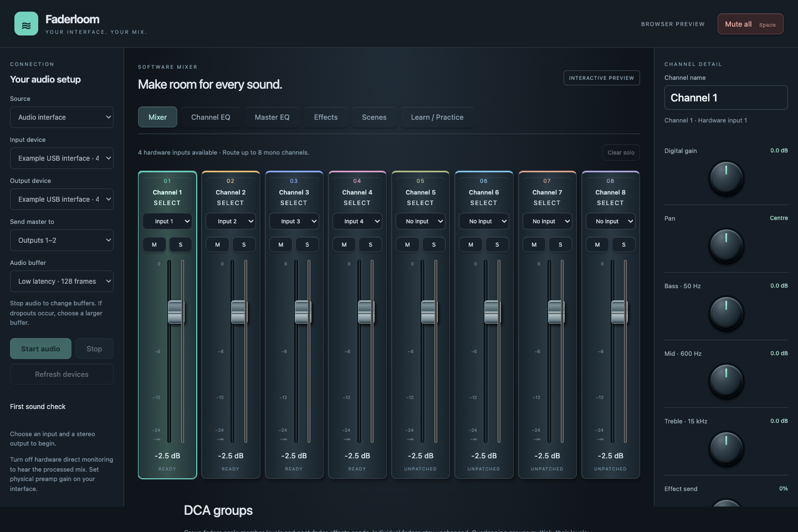Open Channel 8 No input dropdown
798x532 pixels.
611,221
